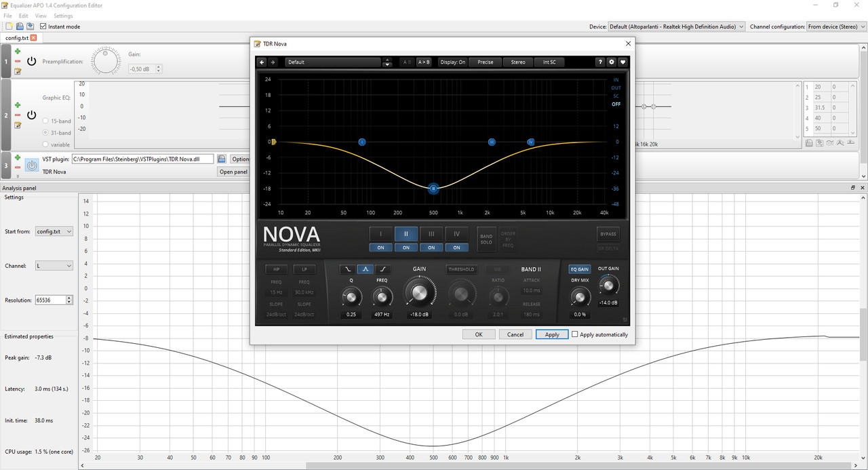Click the Int SC sidechain button
Screen dimensions: 868x470
point(549,62)
